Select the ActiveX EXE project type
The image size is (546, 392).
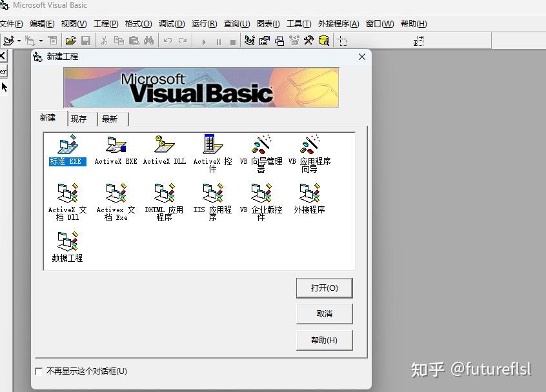point(116,150)
